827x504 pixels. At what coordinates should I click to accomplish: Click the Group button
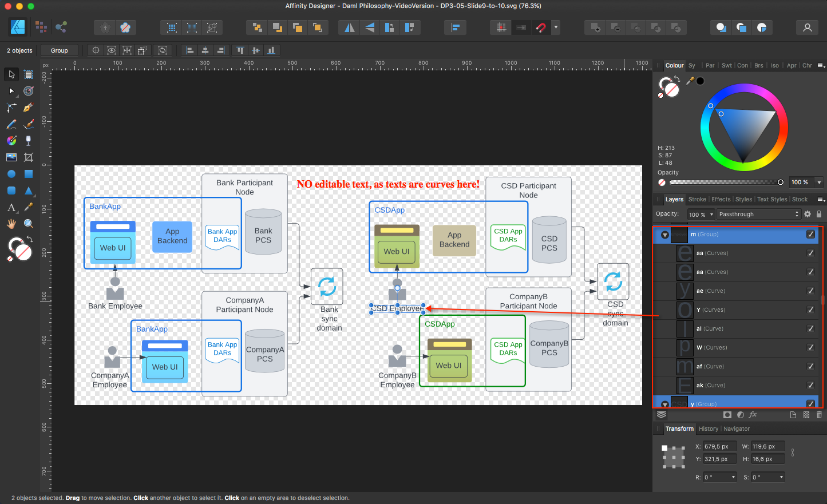click(59, 50)
